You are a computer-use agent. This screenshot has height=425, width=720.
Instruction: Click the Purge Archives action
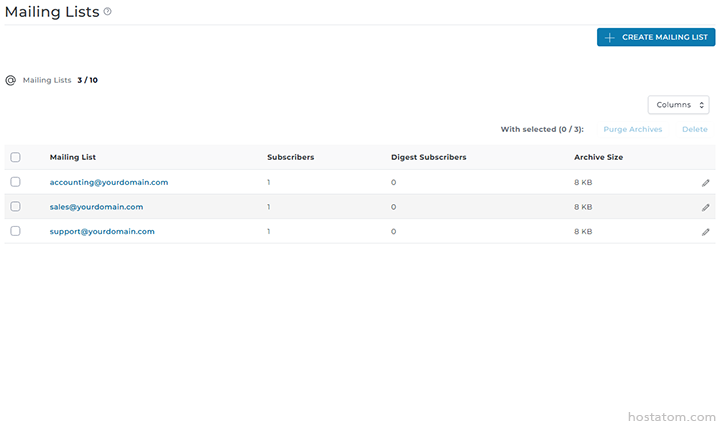pos(632,129)
